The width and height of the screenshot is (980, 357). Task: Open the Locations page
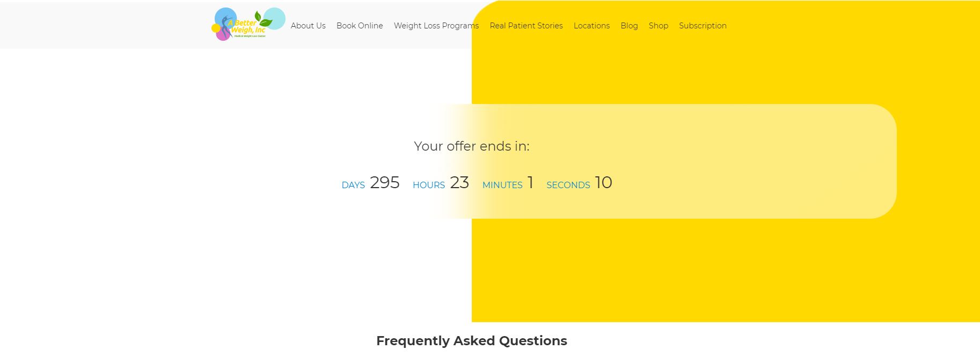(591, 26)
